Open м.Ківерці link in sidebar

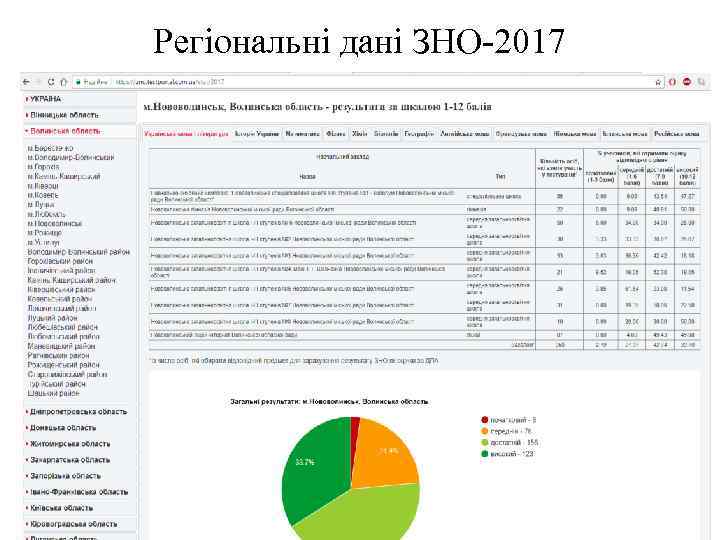pos(43,186)
